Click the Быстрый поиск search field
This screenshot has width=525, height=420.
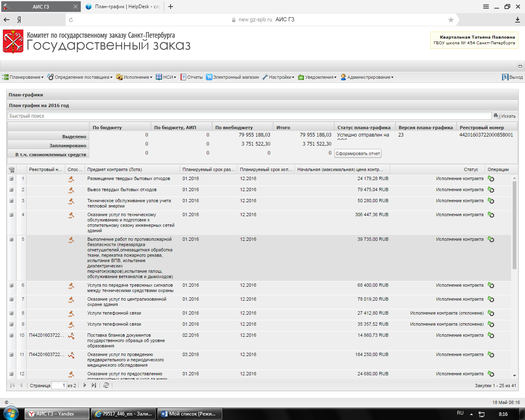[x=249, y=116]
